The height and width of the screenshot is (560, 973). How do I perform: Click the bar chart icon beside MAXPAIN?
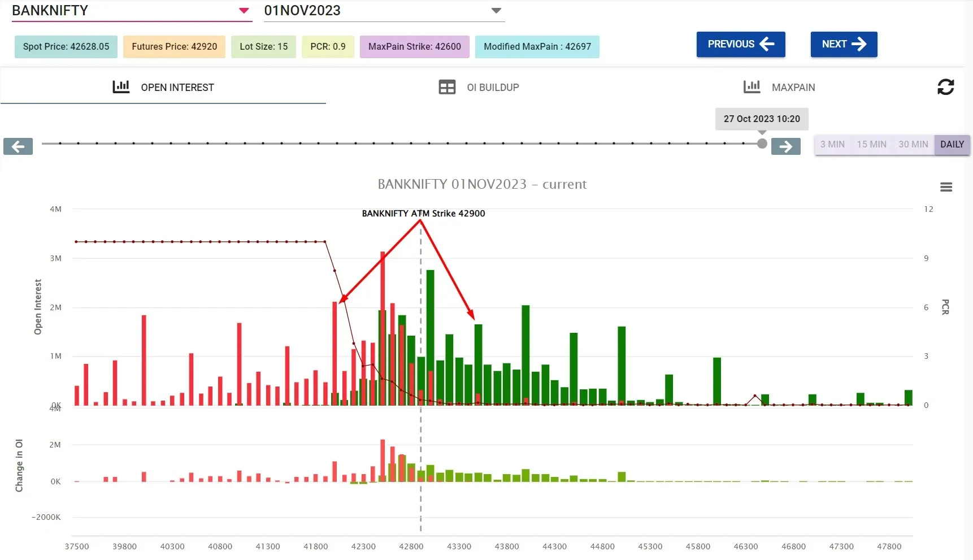pyautogui.click(x=752, y=86)
